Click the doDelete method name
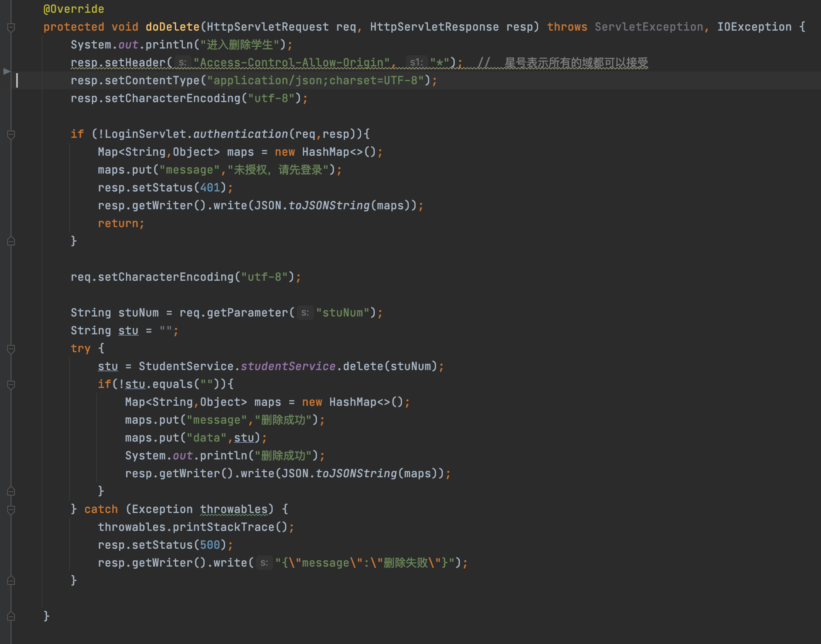This screenshot has width=821, height=644. pos(172,27)
